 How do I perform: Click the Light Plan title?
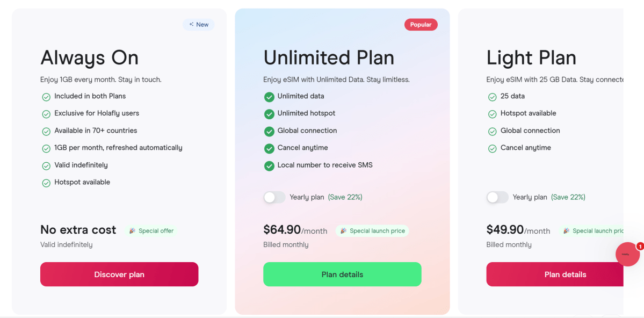click(531, 57)
